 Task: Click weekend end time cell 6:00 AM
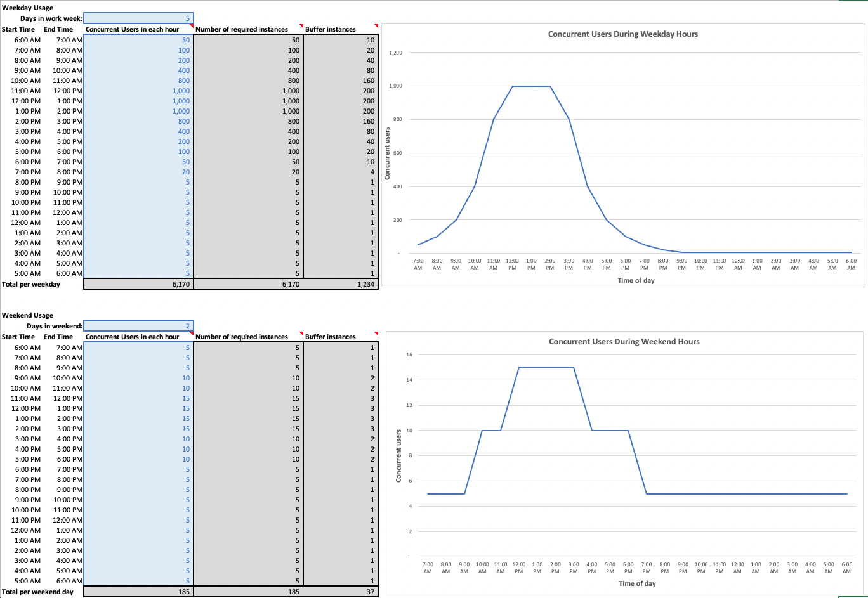point(69,581)
